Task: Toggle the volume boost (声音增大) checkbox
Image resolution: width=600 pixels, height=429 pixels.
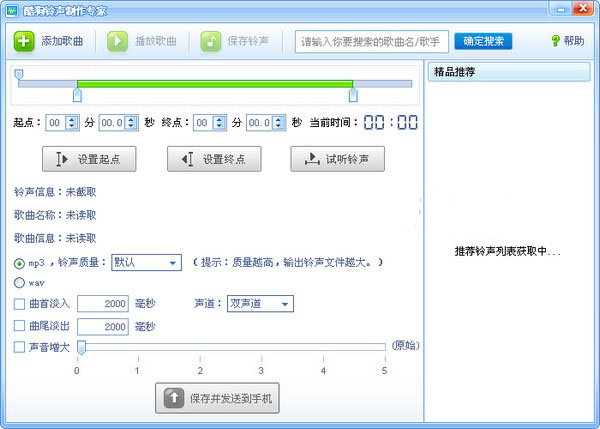Action: pos(20,347)
